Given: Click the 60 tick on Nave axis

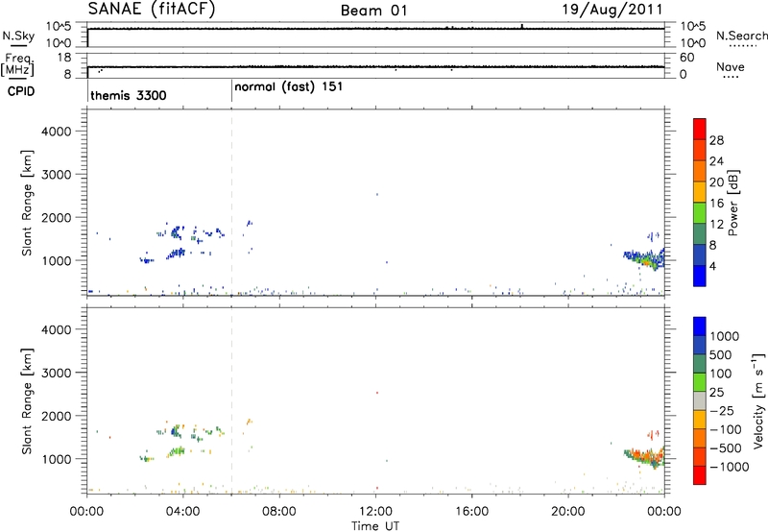Looking at the screenshot, I should click(x=686, y=58).
